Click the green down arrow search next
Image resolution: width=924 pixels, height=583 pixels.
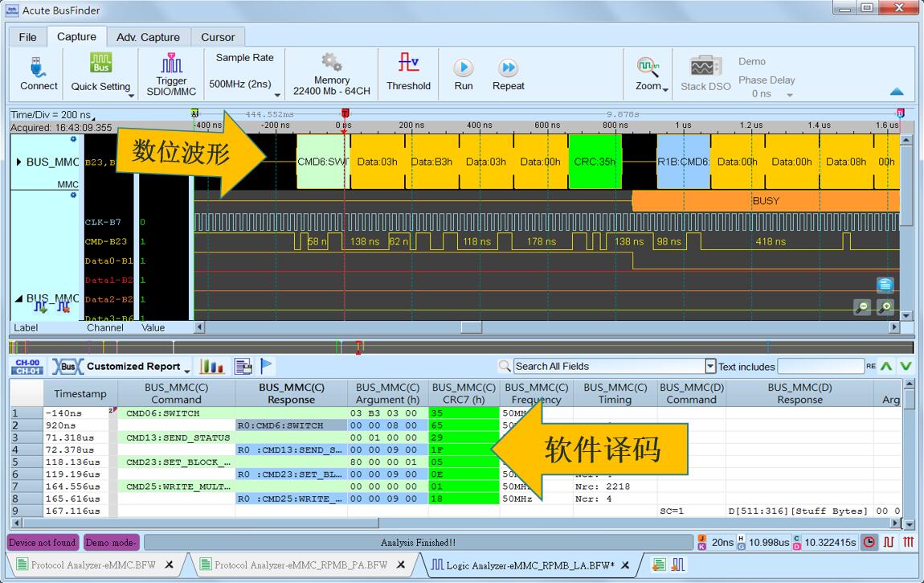(x=906, y=366)
